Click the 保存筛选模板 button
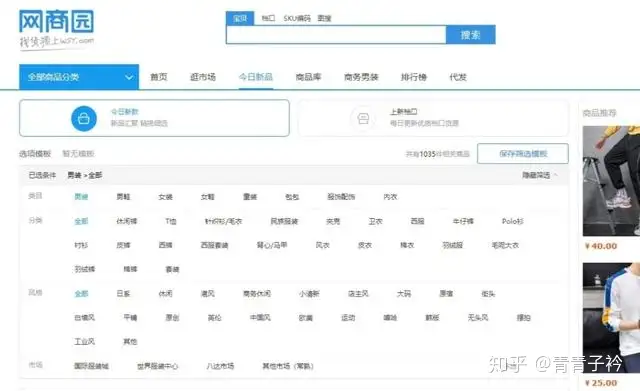Screen dimensions: 640x391 click(523, 153)
